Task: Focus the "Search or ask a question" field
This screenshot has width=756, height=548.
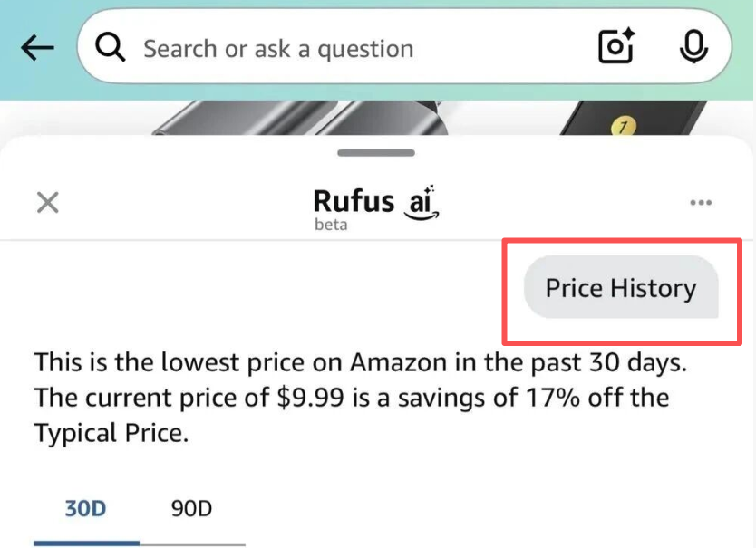Action: pos(344,49)
